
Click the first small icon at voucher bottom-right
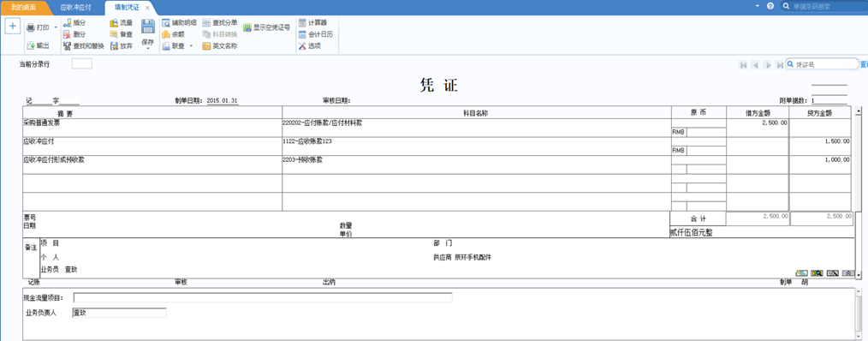801,272
